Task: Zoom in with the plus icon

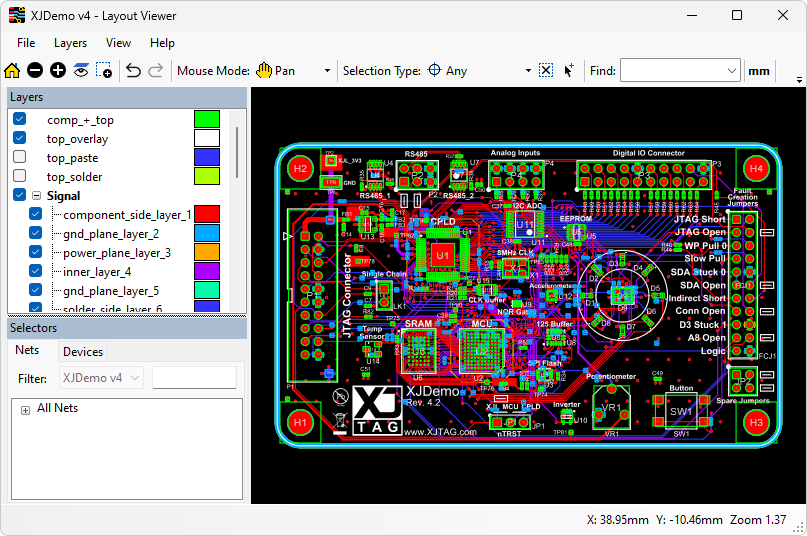Action: pyautogui.click(x=58, y=71)
